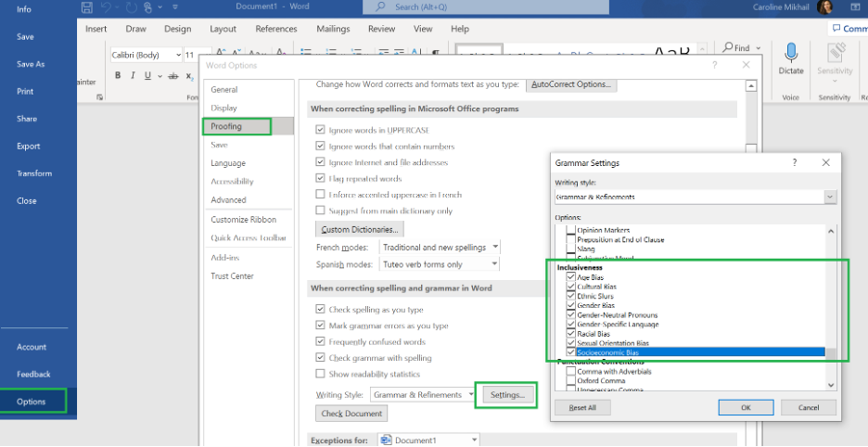Click the Strikethrough abc icon

(x=173, y=76)
